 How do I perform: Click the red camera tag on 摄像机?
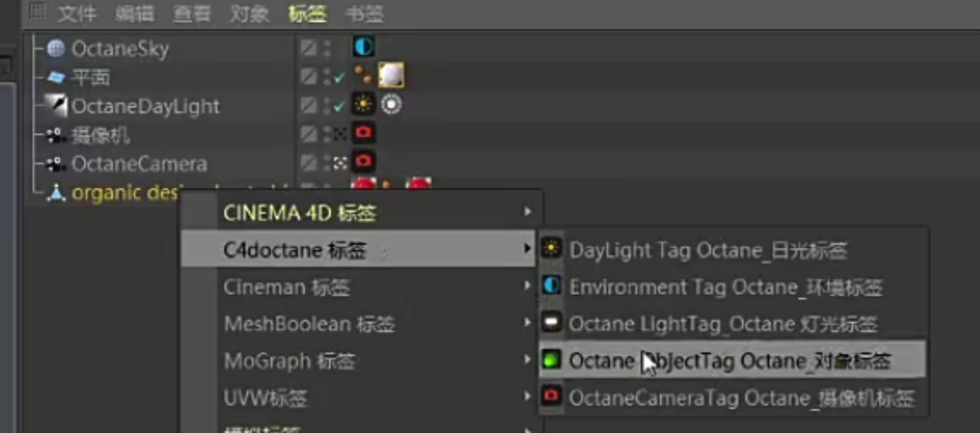click(x=363, y=133)
